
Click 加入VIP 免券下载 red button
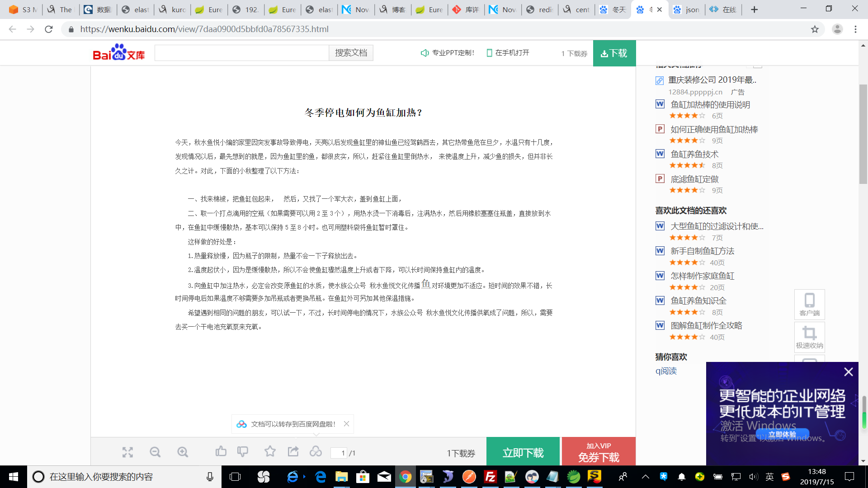[599, 452]
